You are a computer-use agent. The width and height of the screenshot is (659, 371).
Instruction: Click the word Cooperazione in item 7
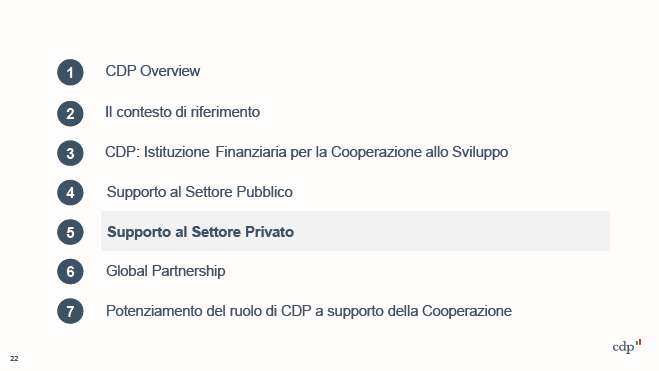pyautogui.click(x=467, y=311)
